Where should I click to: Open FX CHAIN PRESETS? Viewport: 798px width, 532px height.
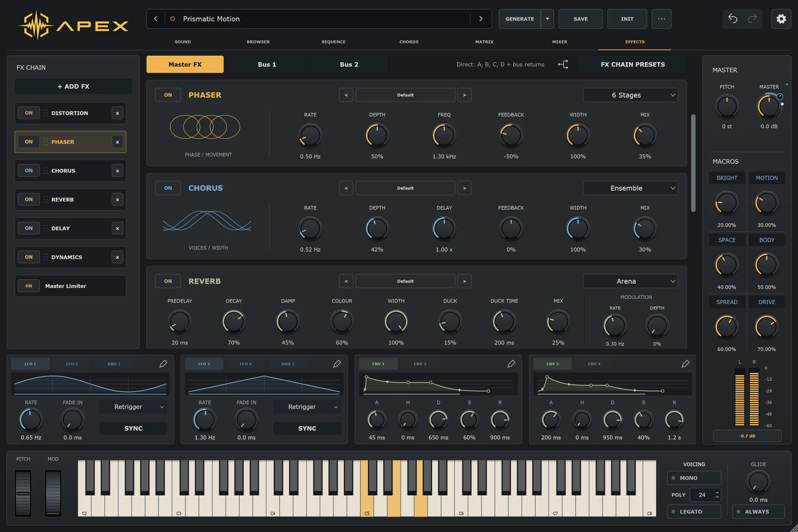click(633, 64)
